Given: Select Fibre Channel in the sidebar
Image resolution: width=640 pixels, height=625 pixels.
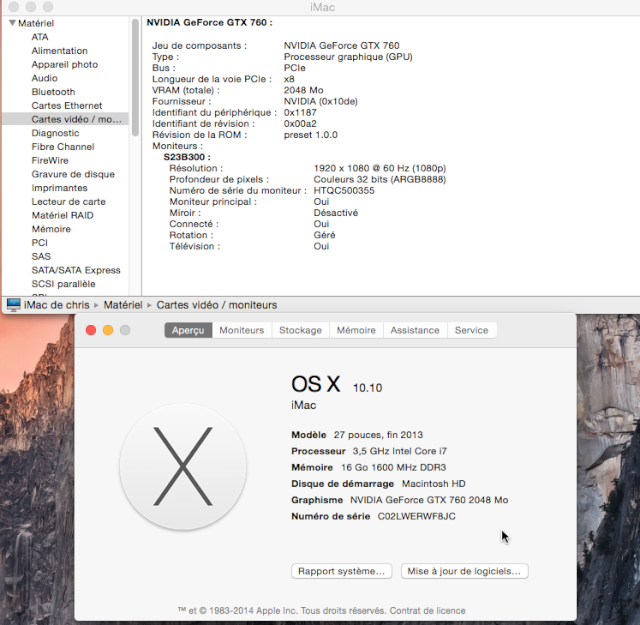Looking at the screenshot, I should (x=63, y=147).
